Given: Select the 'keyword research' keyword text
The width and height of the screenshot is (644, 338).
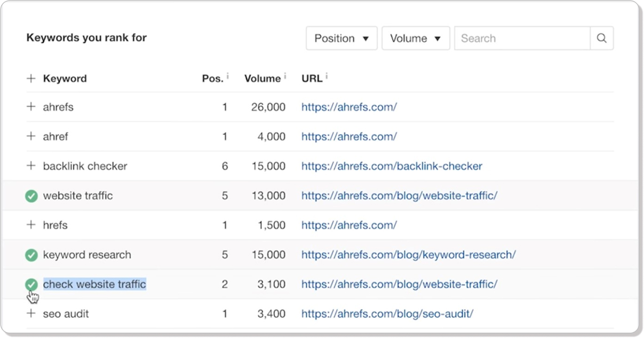Looking at the screenshot, I should coord(87,255).
